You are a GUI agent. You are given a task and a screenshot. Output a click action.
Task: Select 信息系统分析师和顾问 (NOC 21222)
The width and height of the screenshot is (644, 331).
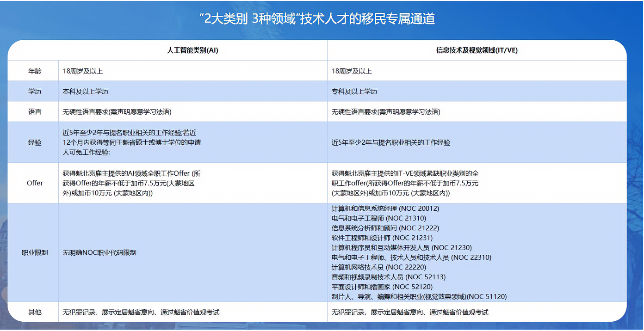click(x=385, y=228)
